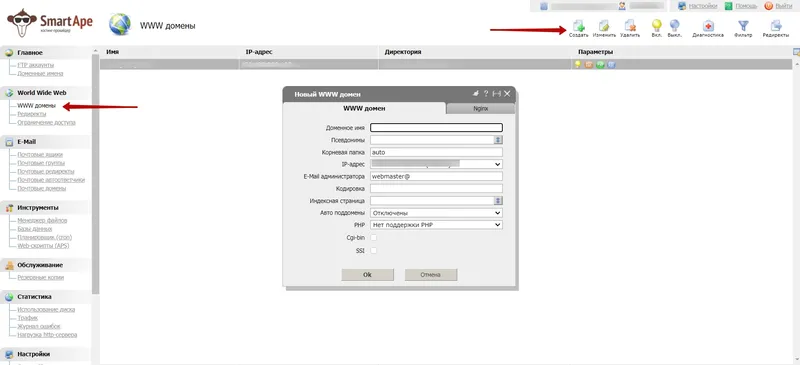Expand the Индексная страница field stepper button
Screen dimensions: 800x365
click(498, 201)
